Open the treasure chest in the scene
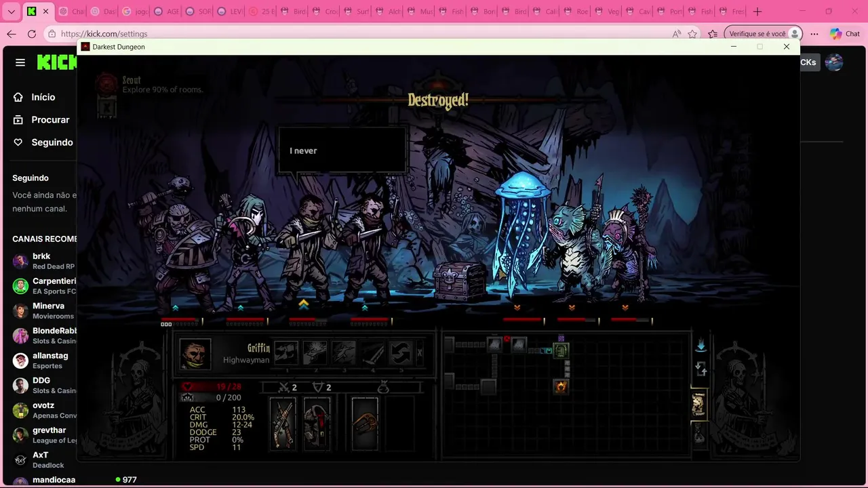 460,281
